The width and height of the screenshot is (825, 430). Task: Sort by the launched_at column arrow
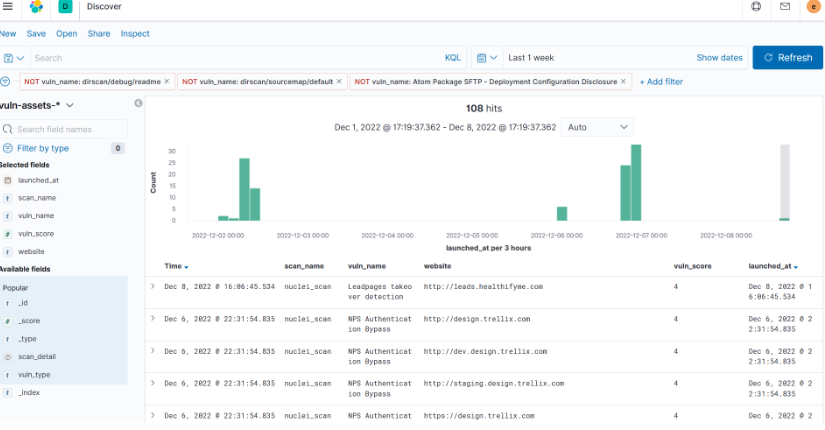pos(796,267)
